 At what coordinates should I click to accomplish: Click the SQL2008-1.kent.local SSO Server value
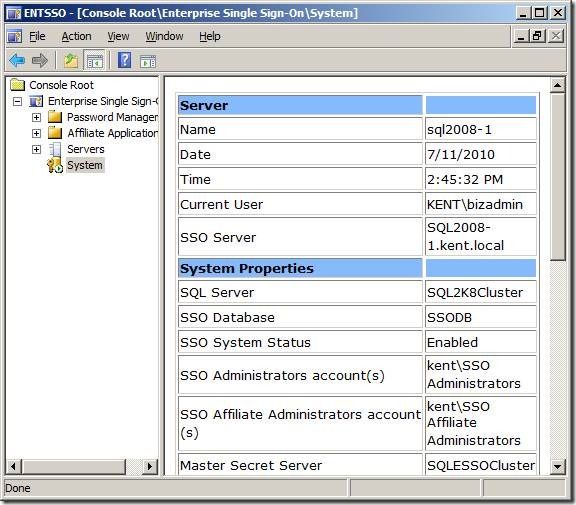[465, 237]
